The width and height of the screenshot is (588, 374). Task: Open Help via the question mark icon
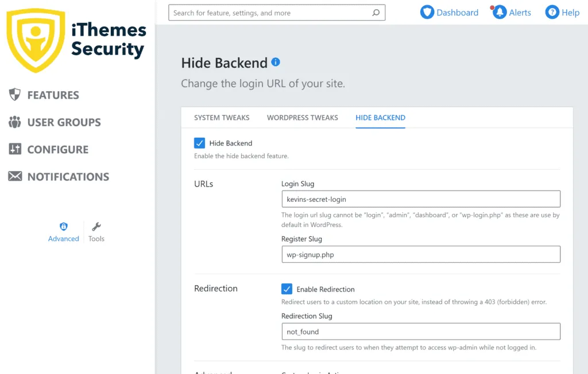coord(553,12)
